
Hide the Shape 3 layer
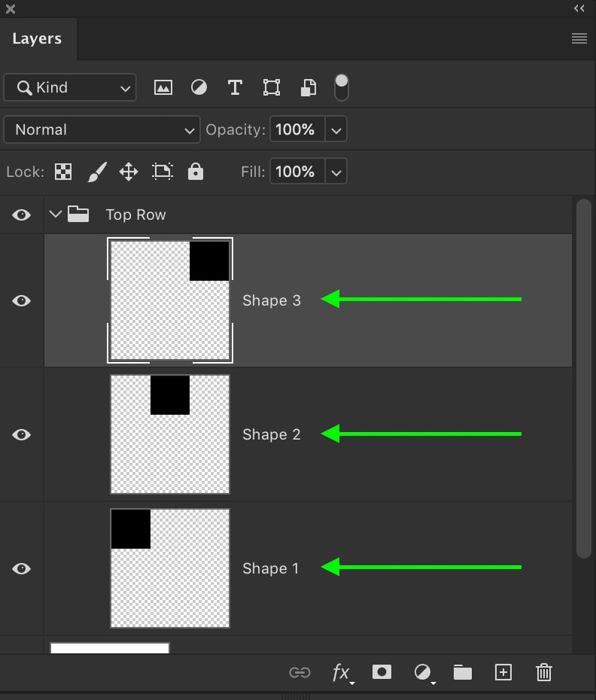[21, 300]
